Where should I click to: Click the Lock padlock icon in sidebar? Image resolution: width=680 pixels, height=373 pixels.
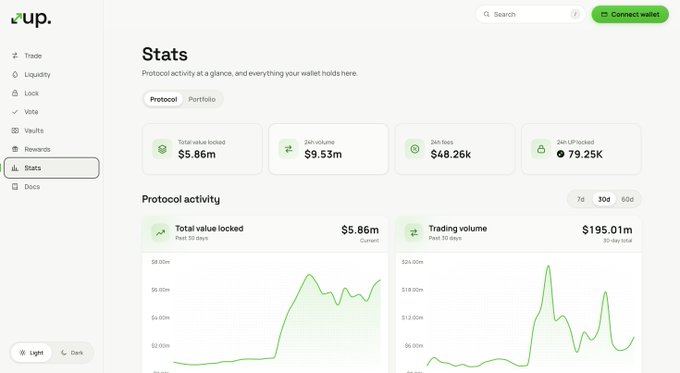(x=15, y=93)
